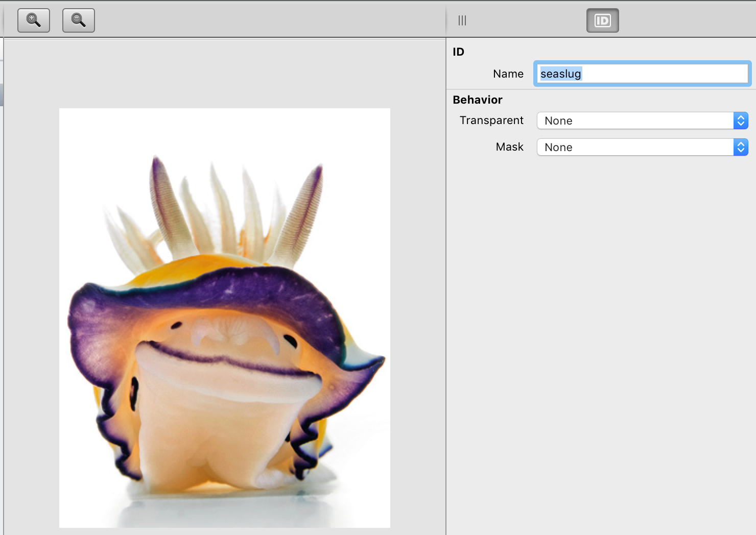Click the zoom in magnifier button

(34, 20)
